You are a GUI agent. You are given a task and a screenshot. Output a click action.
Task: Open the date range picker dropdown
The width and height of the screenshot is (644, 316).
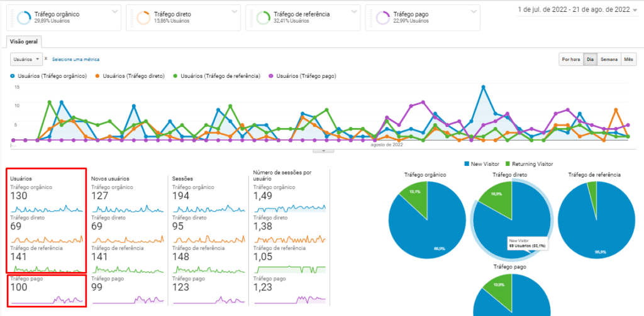point(635,11)
